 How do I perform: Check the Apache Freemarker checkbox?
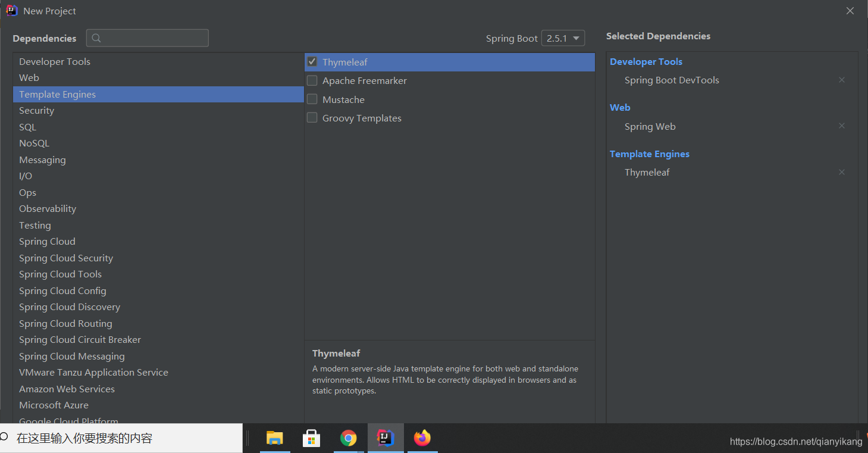pyautogui.click(x=312, y=80)
